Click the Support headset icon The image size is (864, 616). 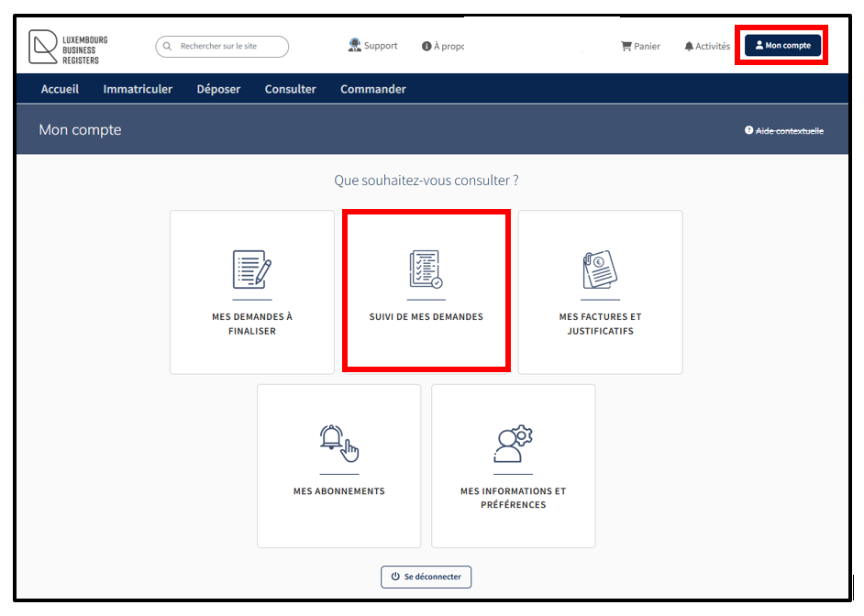(355, 45)
